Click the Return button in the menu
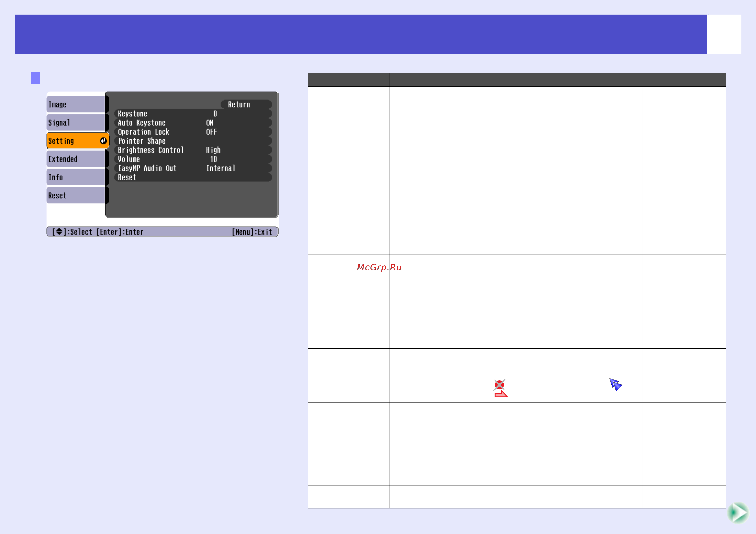 [246, 105]
